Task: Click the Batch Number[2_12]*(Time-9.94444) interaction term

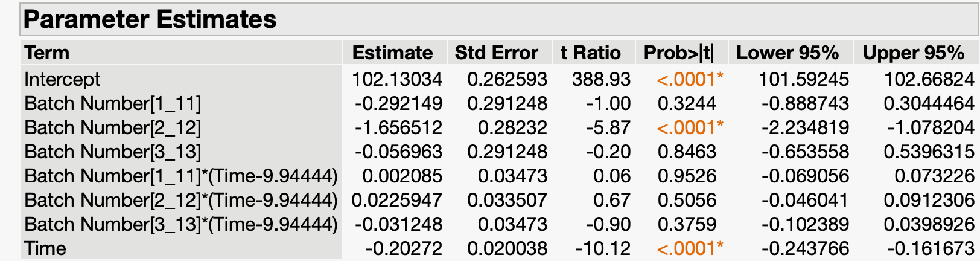Action: pos(180,200)
